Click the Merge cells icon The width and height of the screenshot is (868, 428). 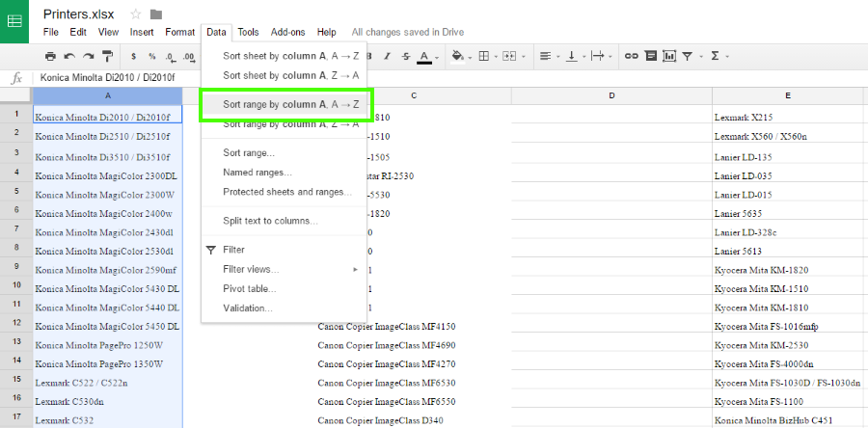509,56
